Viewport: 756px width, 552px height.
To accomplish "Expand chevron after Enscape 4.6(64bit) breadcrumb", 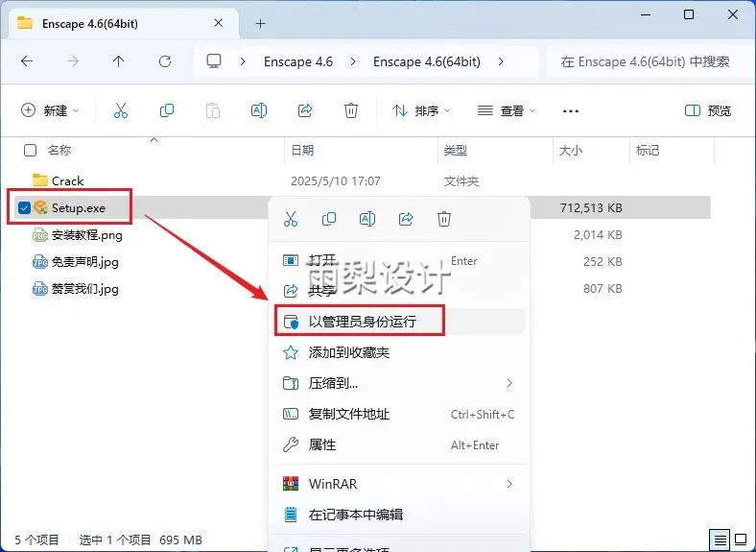I will click(x=501, y=61).
